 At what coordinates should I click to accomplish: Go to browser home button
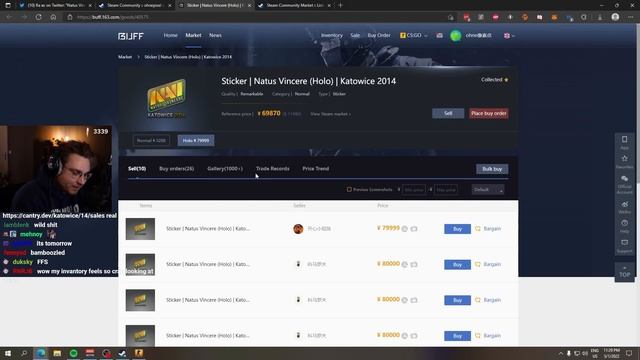pos(53,17)
